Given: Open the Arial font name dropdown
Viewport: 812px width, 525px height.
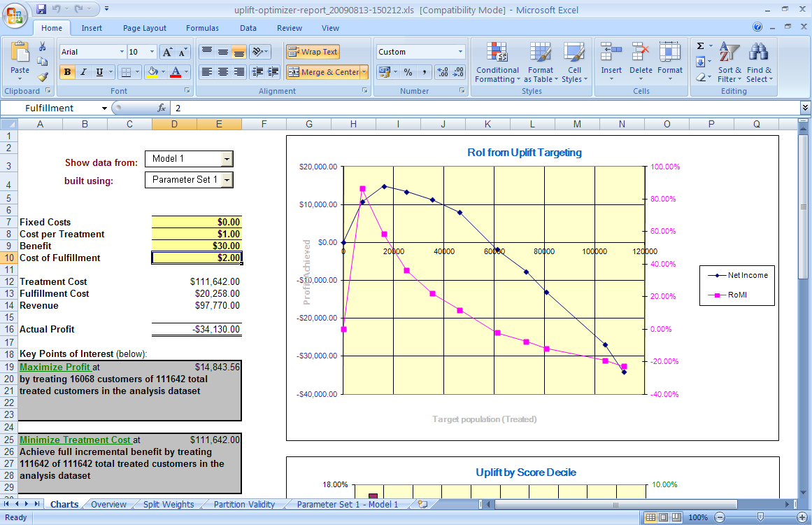Looking at the screenshot, I should point(122,52).
